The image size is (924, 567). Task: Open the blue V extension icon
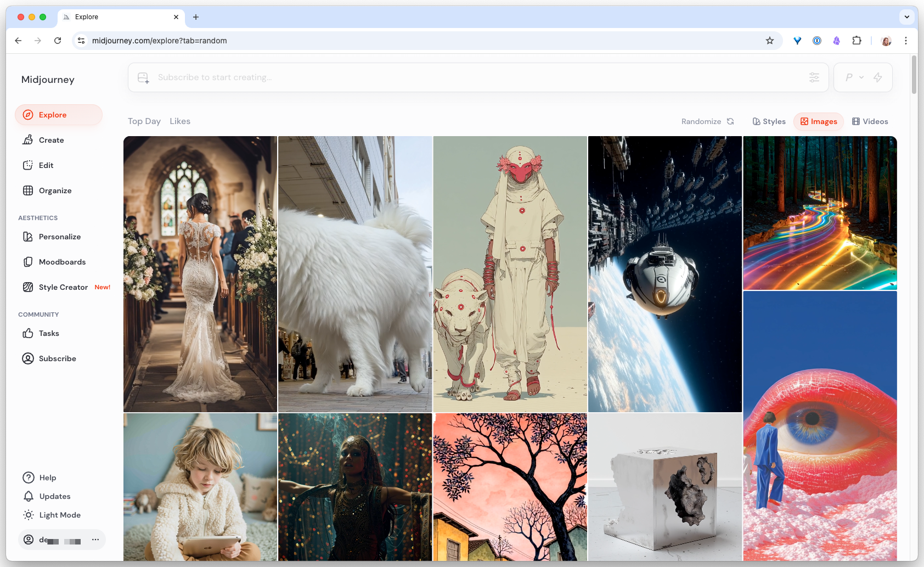(x=797, y=41)
